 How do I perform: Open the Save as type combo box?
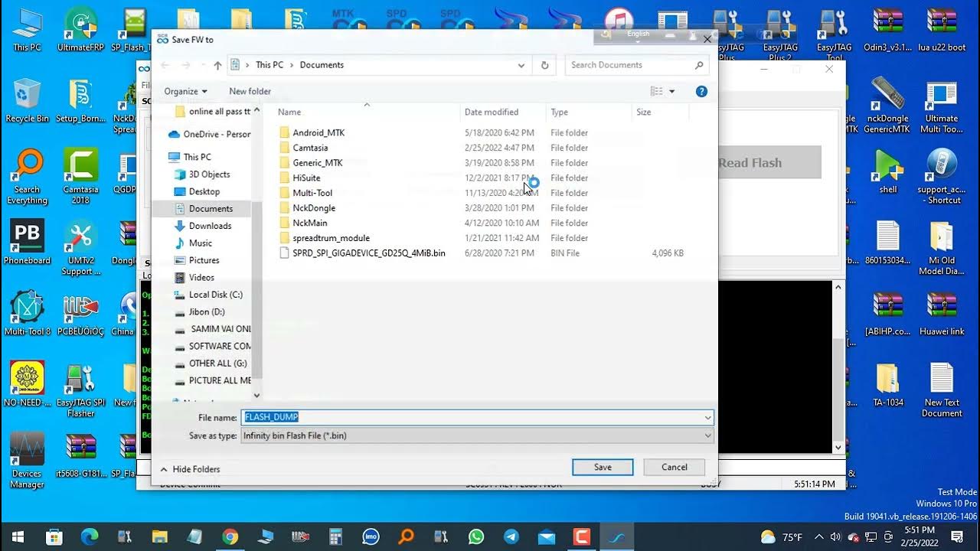(478, 435)
